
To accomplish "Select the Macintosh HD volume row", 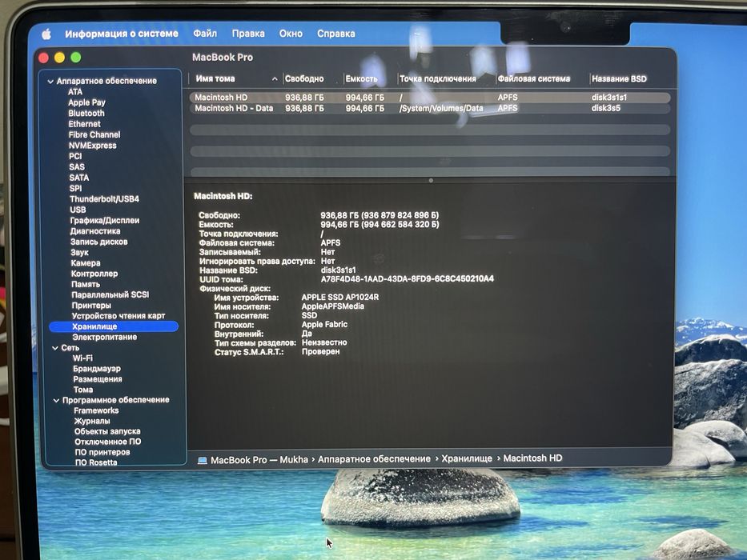I will 430,98.
